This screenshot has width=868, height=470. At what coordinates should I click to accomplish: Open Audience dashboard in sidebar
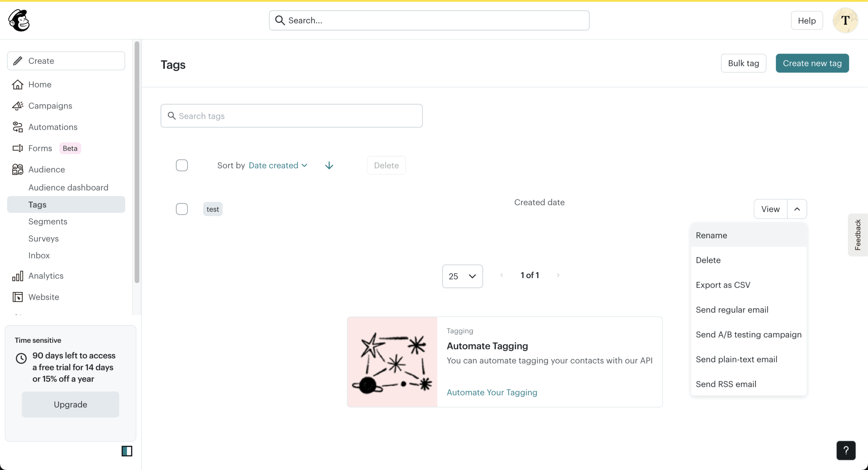[x=68, y=188]
